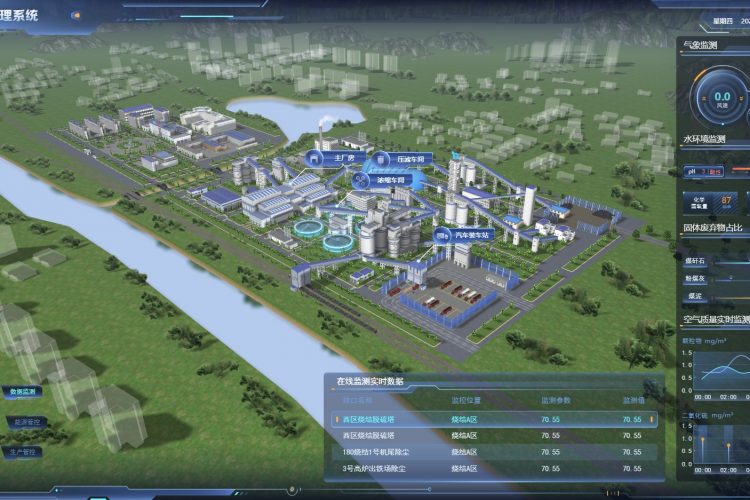Click the 风速 wind speed gauge
This screenshot has height=500, width=750.
coord(722,97)
